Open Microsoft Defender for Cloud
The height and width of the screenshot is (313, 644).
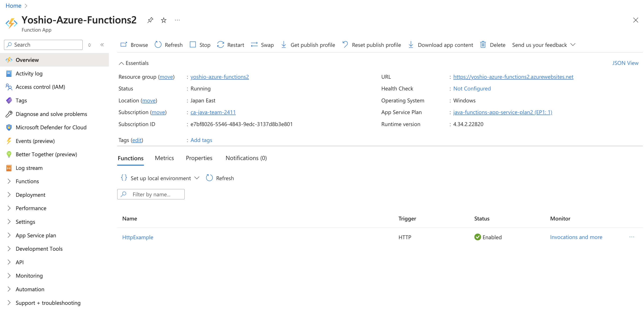51,127
